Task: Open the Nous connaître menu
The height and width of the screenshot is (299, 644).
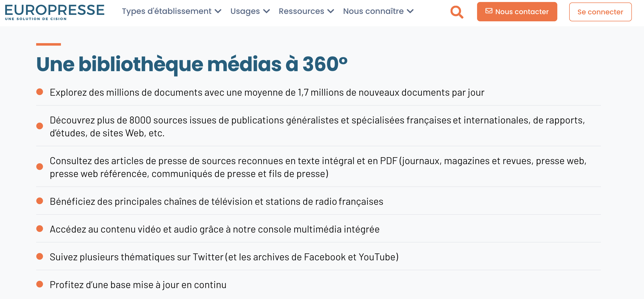Action: click(373, 11)
